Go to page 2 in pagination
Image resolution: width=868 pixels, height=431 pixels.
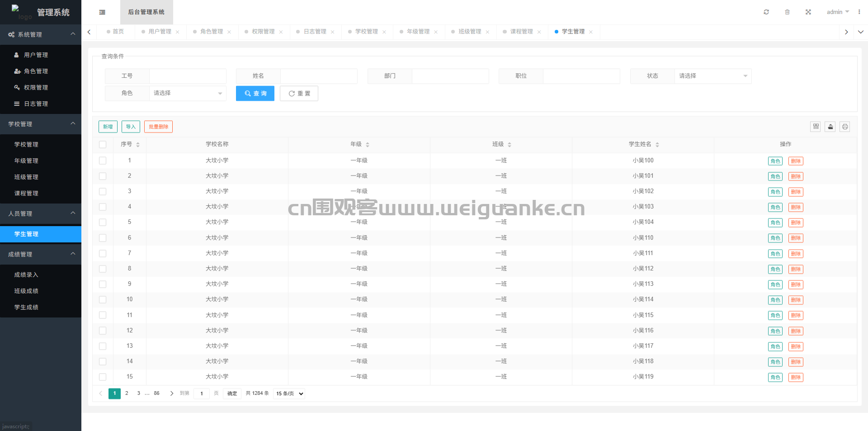point(127,393)
